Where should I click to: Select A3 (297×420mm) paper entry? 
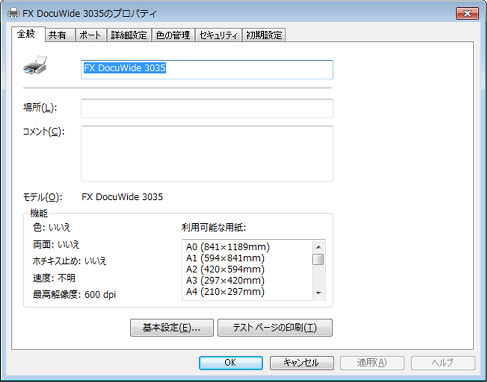(x=225, y=280)
